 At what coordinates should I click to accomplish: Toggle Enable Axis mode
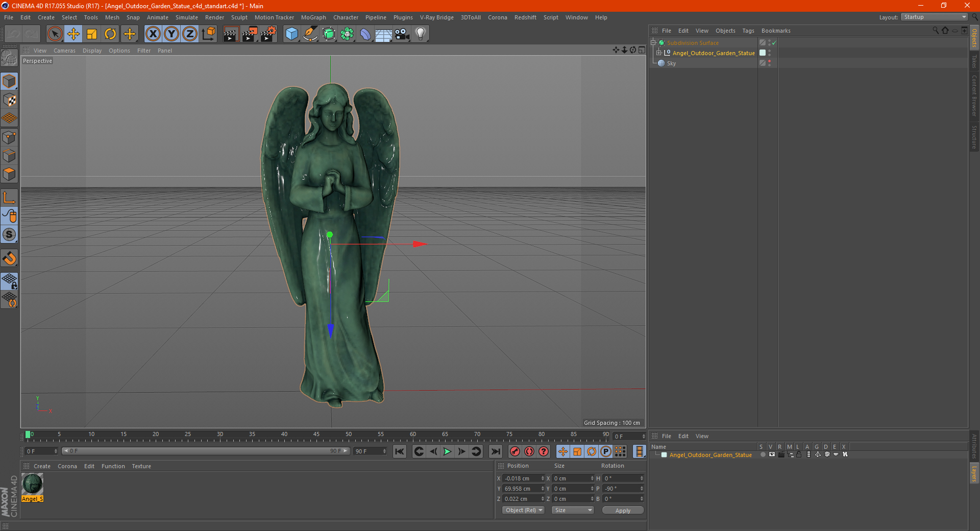coord(10,198)
